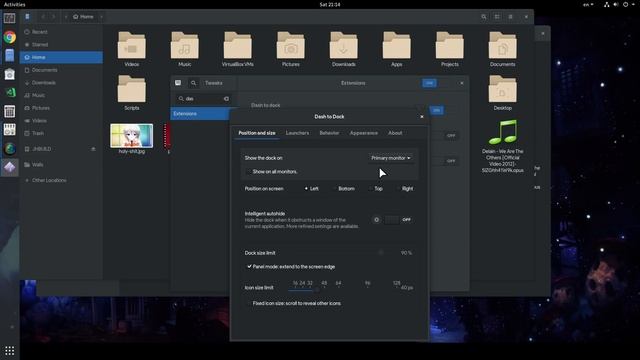
Task: Open the clock calendar in top bar
Action: pos(330,4)
